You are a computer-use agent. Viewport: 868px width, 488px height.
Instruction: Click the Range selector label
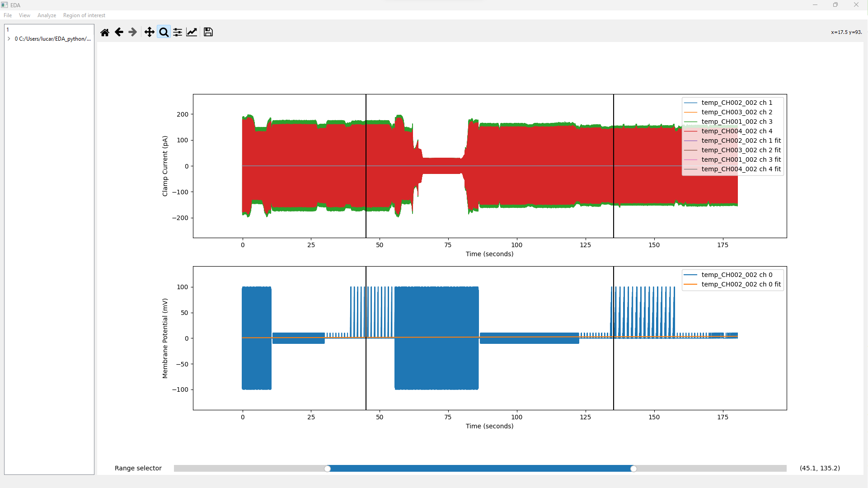point(138,468)
